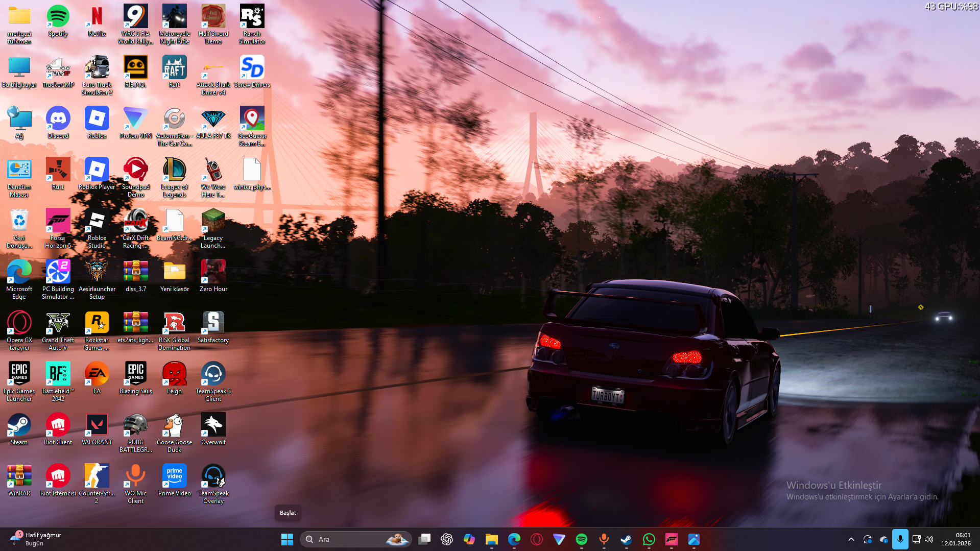Image resolution: width=980 pixels, height=551 pixels.
Task: Launch ChatGPT from the taskbar
Action: (447, 539)
